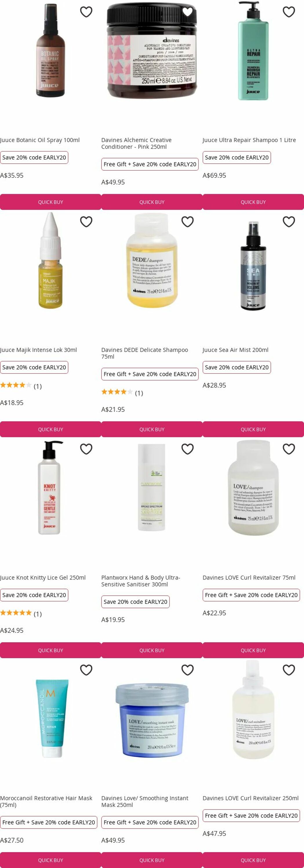304x868 pixels.
Task: View the Davines DEDE shampoo product image
Action: coord(152,260)
